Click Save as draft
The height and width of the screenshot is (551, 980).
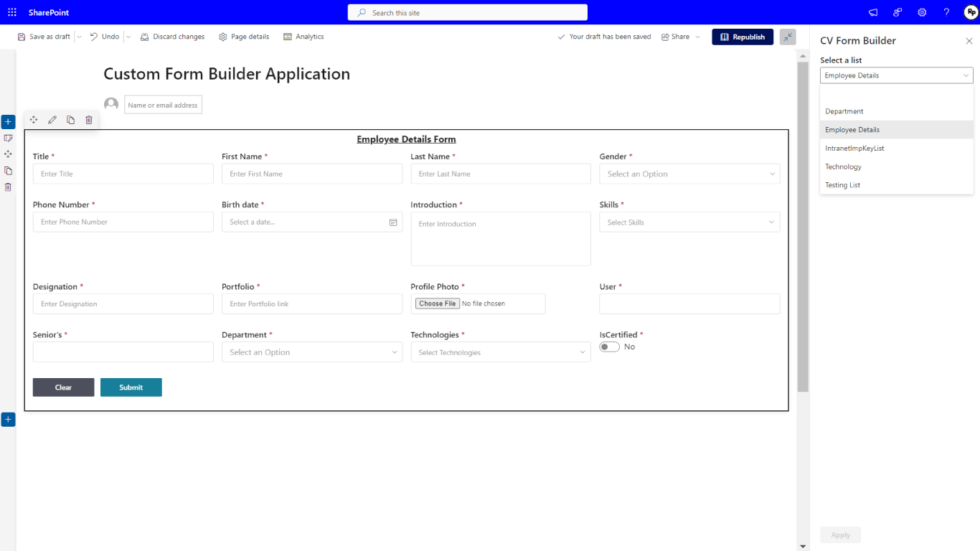[x=44, y=37]
